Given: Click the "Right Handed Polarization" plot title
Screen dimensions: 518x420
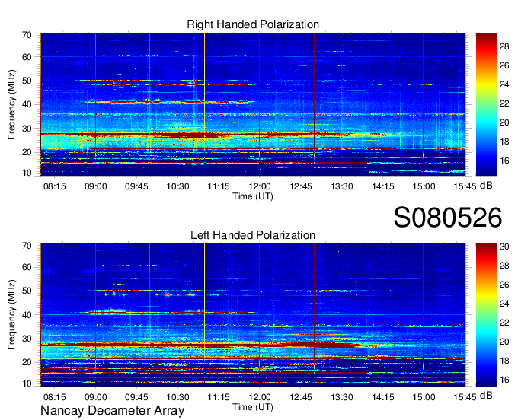Looking at the screenshot, I should pos(253,24).
